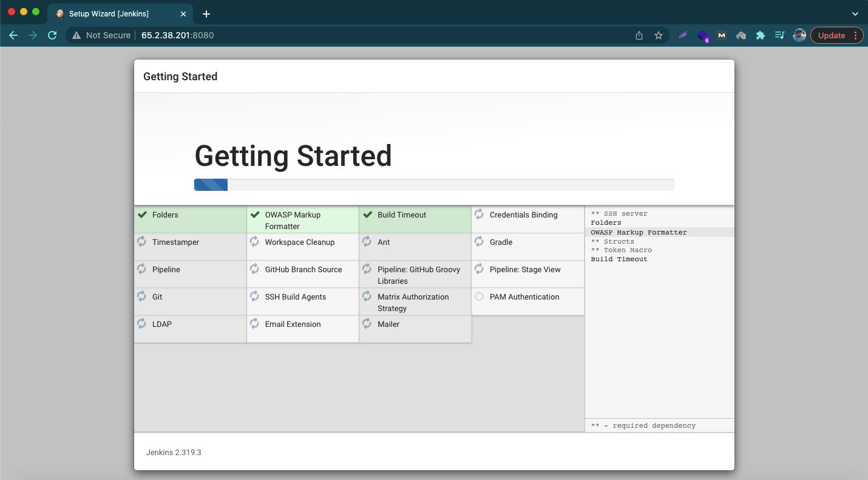This screenshot has height=480, width=868.
Task: Click the installation progress bar
Action: 434,185
